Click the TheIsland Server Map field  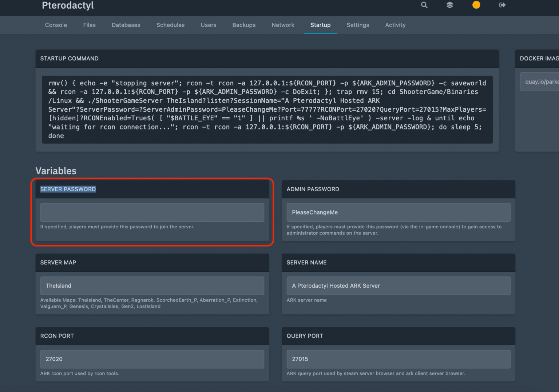tap(152, 285)
